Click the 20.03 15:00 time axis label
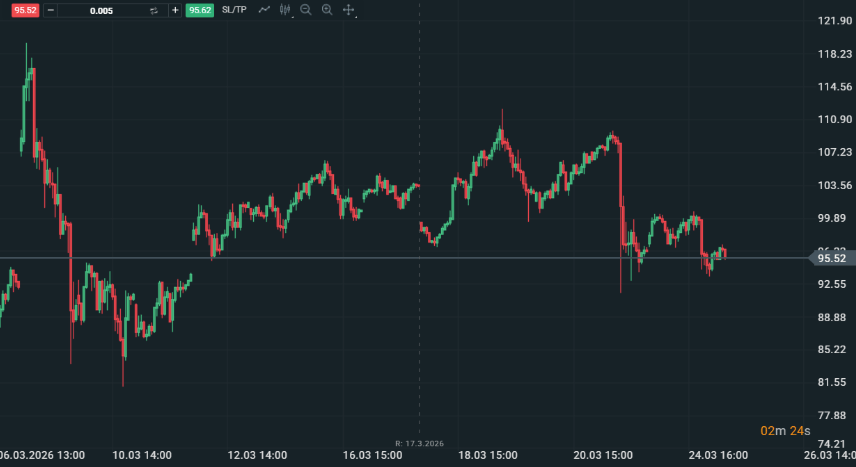 point(603,454)
